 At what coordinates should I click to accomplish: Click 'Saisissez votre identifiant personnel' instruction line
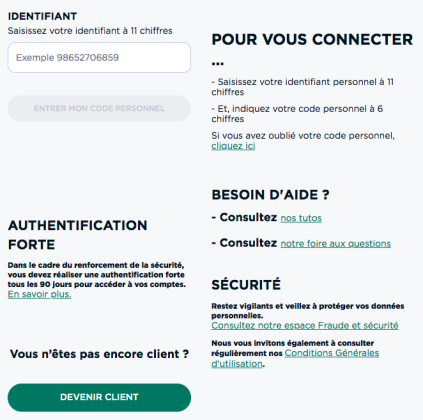point(302,87)
